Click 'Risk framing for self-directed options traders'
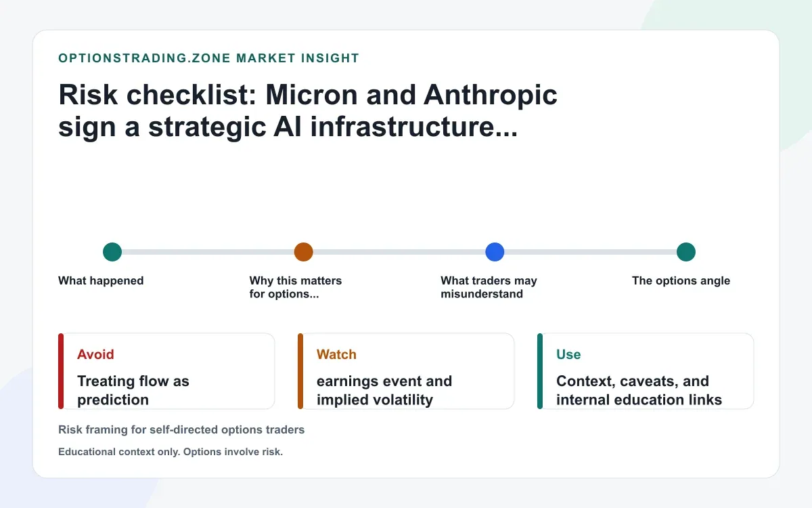Screen dimensions: 812x508 tap(181, 429)
